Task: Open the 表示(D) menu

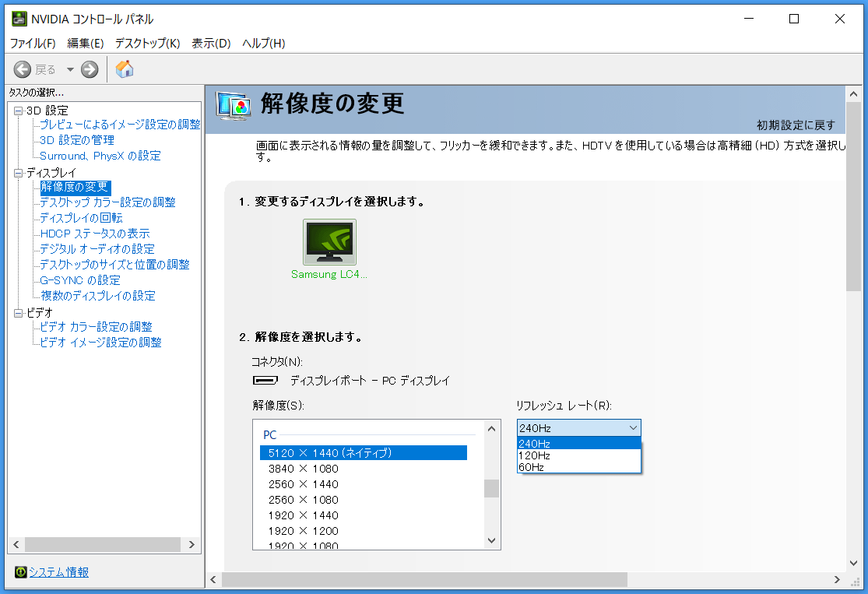Action: (211, 43)
